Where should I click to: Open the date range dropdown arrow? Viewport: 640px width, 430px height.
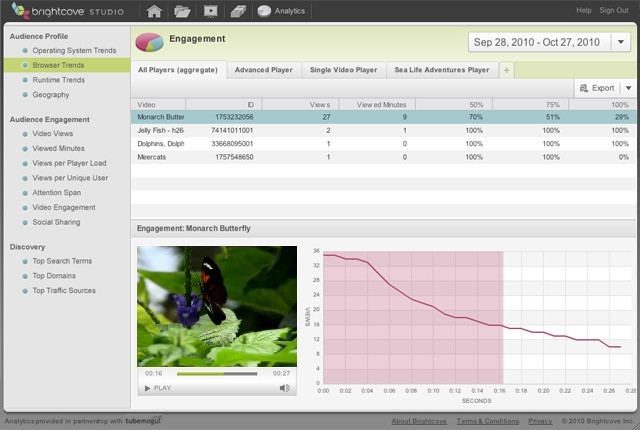[621, 42]
